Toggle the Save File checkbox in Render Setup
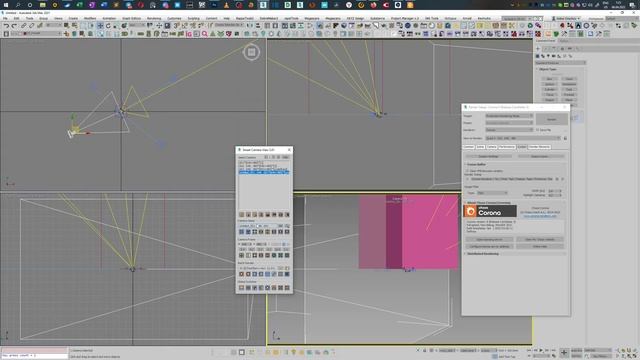This screenshot has width=640, height=360. pos(538,130)
